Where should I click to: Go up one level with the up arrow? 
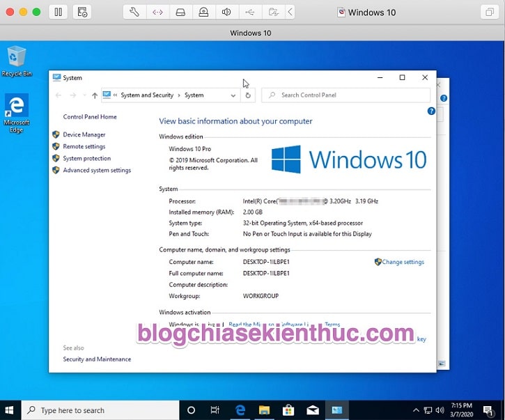(x=94, y=95)
